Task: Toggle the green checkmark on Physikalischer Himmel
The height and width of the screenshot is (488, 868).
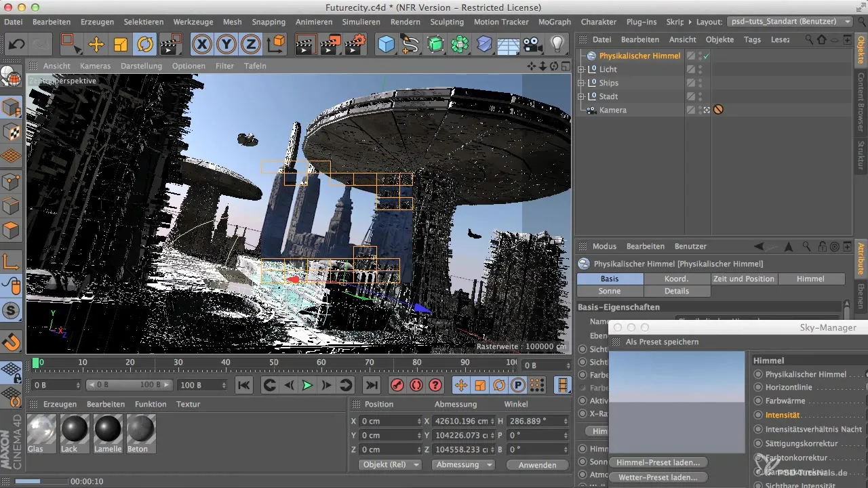Action: [x=707, y=56]
